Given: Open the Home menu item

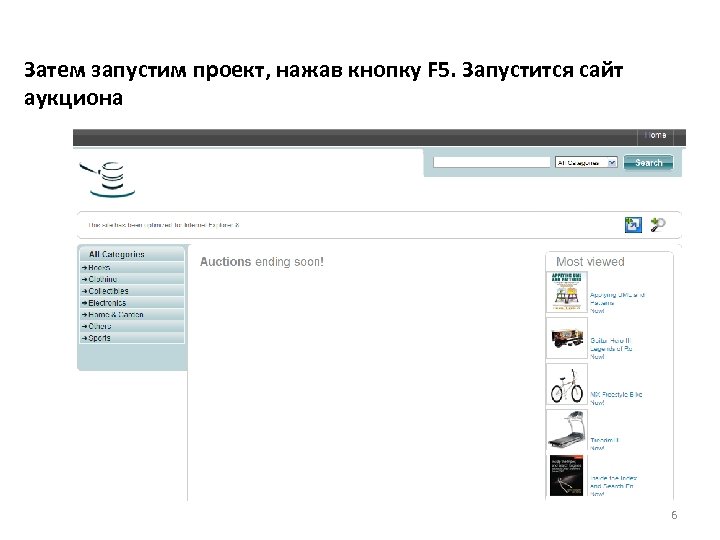Looking at the screenshot, I should click(x=655, y=135).
